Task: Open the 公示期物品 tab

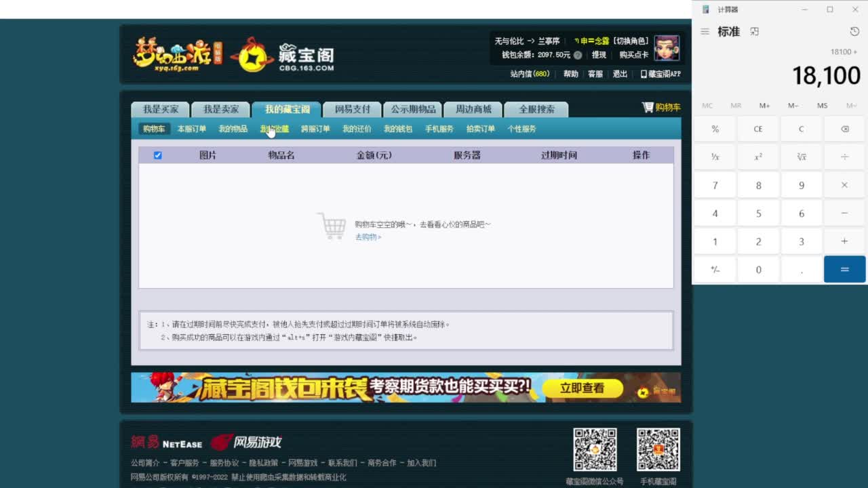Action: click(x=413, y=109)
